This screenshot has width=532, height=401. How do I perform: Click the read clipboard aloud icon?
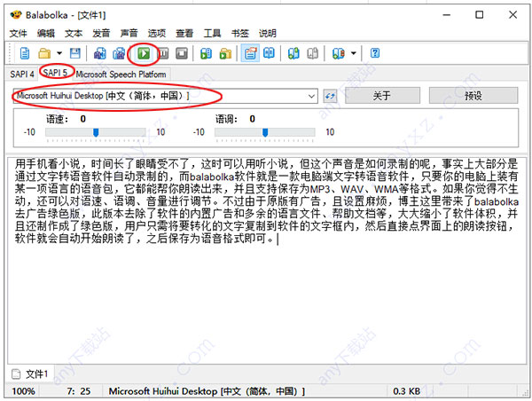207,53
